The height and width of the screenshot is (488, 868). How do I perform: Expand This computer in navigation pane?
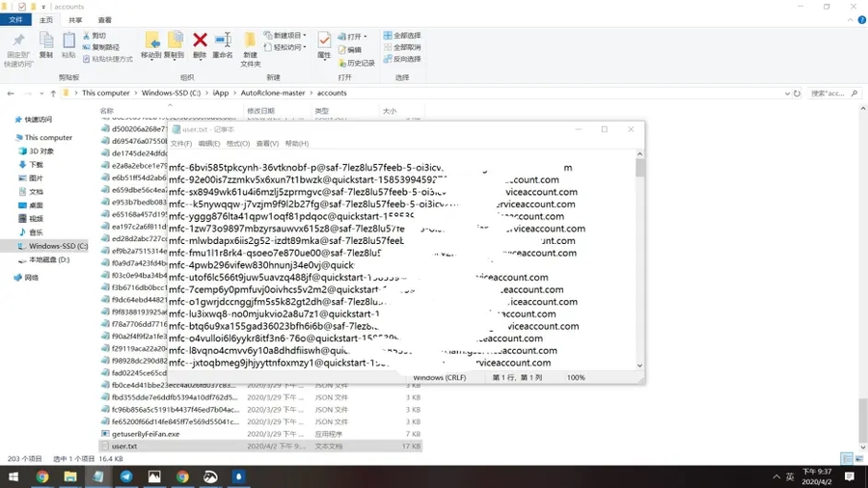[9, 138]
